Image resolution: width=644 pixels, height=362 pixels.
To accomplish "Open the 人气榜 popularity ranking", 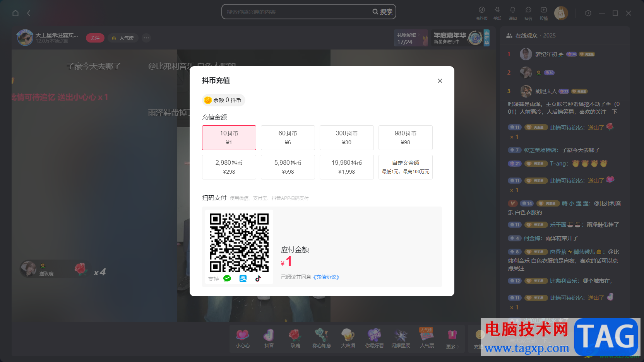I will click(x=123, y=38).
